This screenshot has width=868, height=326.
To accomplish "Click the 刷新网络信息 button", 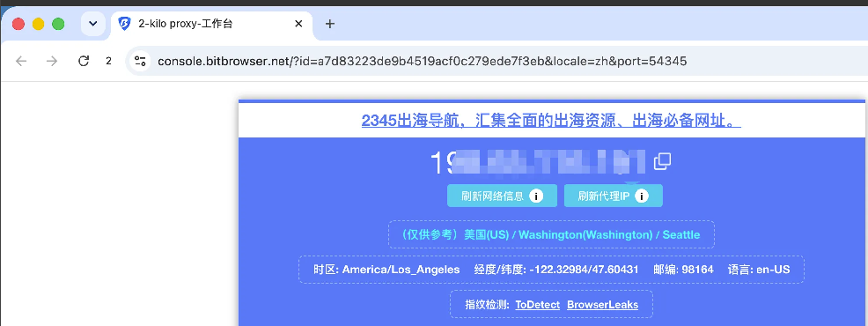I will point(502,196).
